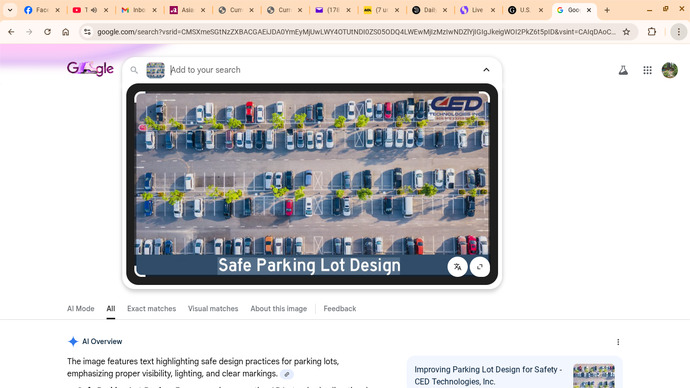Click the Google logo
This screenshot has height=388, width=690.
tap(90, 68)
